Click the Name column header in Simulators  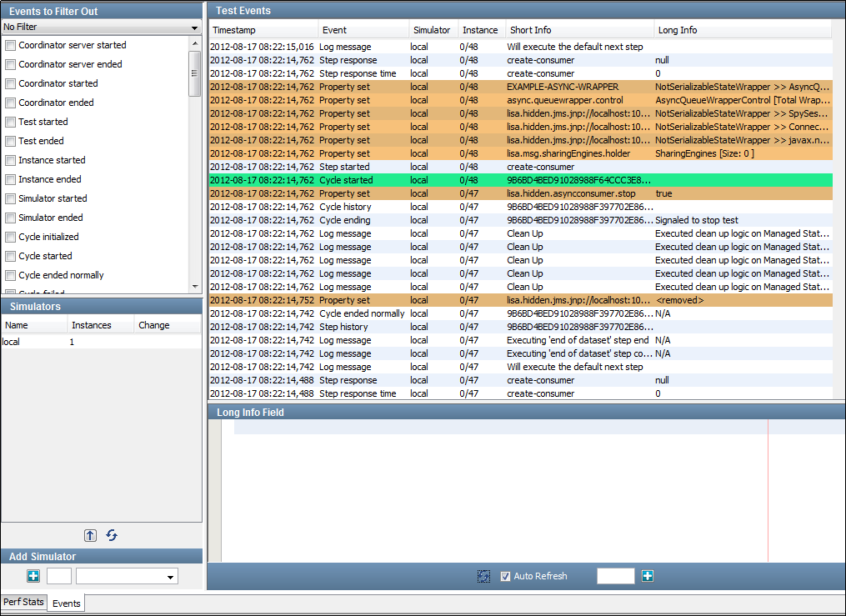34,325
